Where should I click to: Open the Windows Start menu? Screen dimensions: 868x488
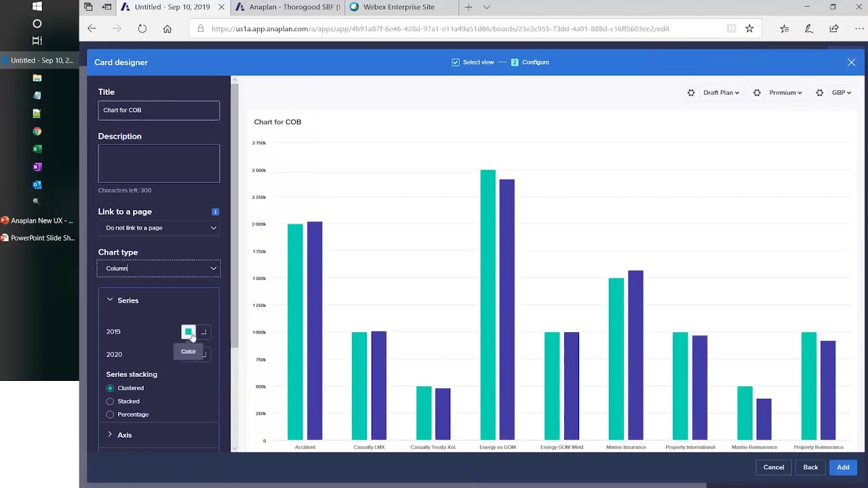click(37, 6)
